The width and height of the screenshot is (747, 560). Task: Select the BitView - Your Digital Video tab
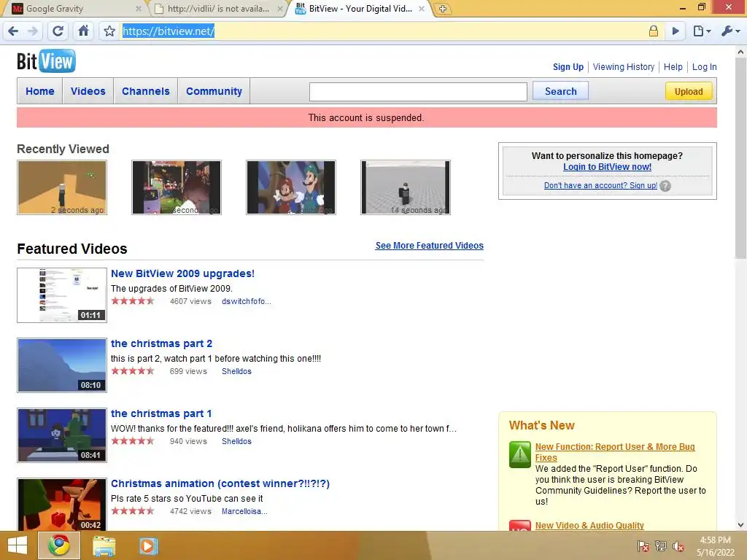click(x=360, y=9)
